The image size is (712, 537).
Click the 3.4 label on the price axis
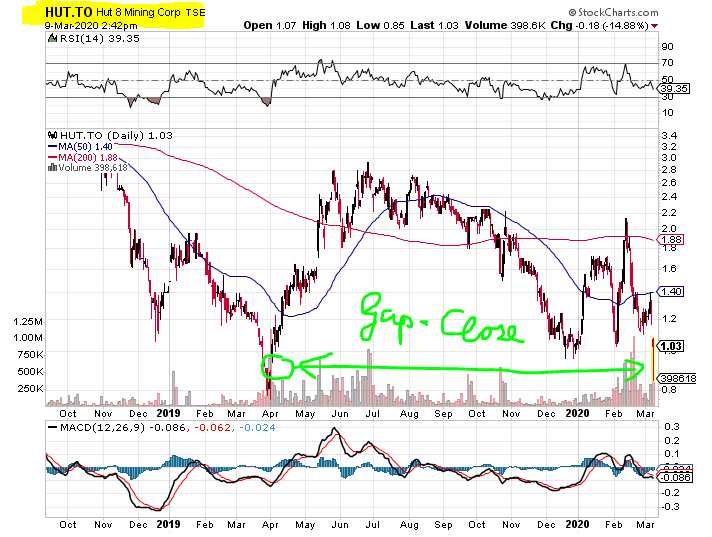pyautogui.click(x=669, y=135)
